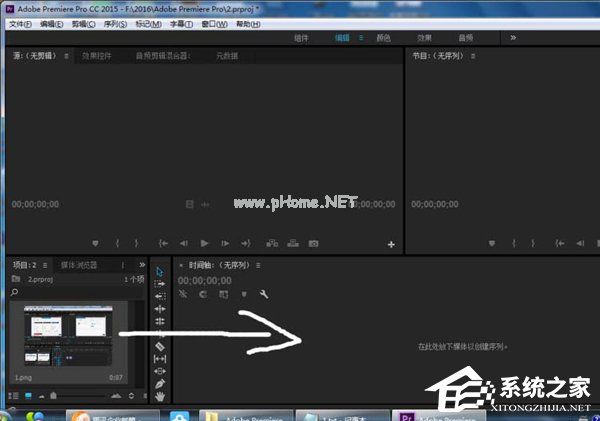Switch to the 效果控件 tab

tap(97, 56)
